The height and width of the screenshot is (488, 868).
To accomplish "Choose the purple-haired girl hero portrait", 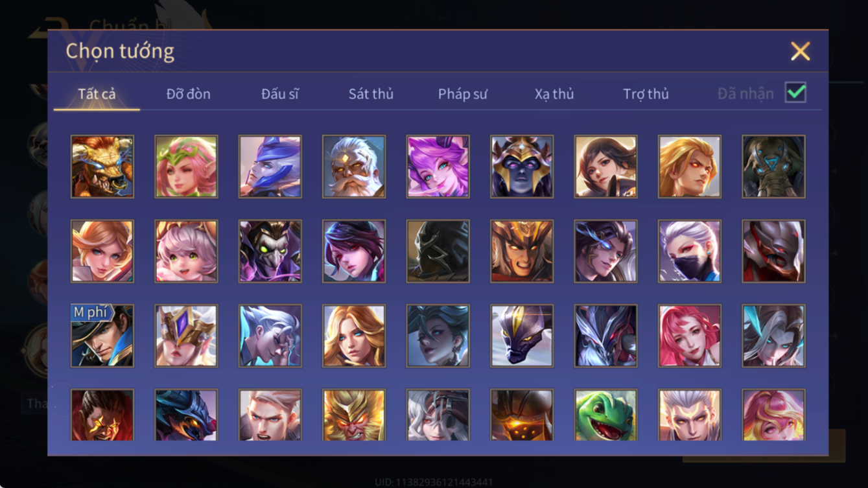I will pyautogui.click(x=438, y=167).
